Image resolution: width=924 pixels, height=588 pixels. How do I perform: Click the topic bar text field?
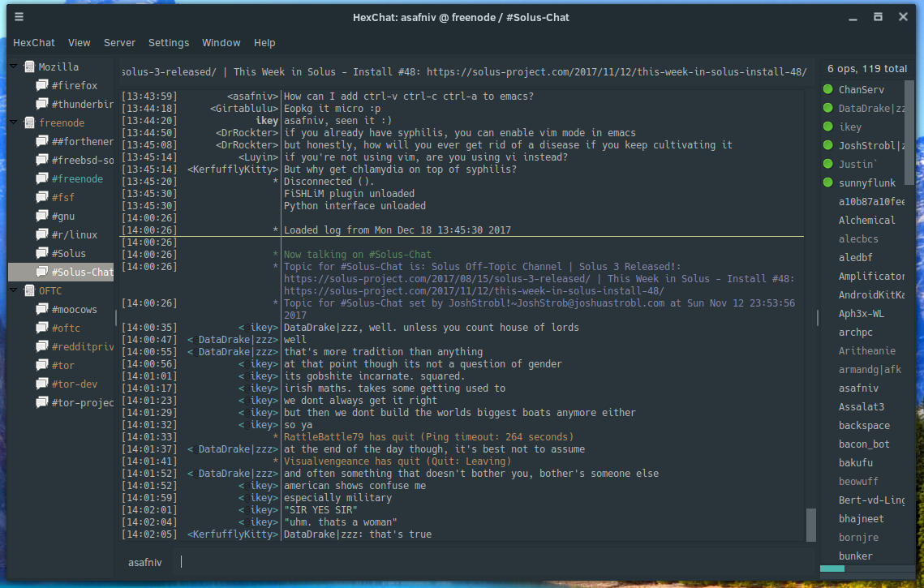[x=464, y=72]
